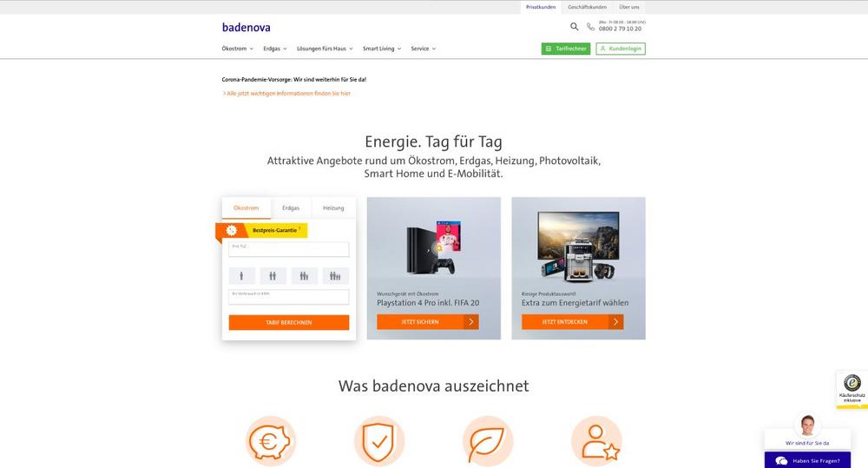Expand the Smart Living dropdown
The width and height of the screenshot is (868, 468).
382,49
